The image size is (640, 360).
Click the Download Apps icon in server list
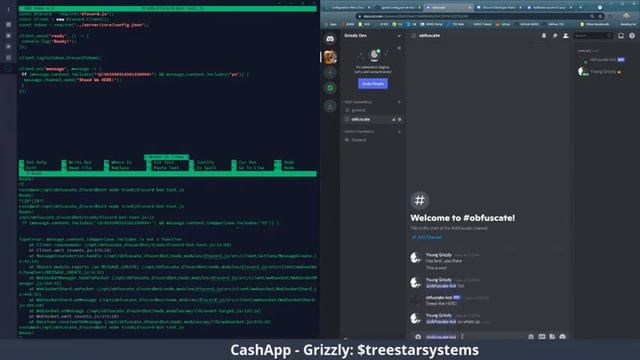point(330,106)
